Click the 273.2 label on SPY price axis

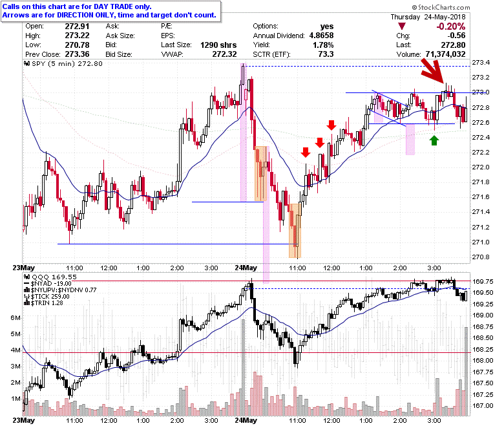coord(481,77)
